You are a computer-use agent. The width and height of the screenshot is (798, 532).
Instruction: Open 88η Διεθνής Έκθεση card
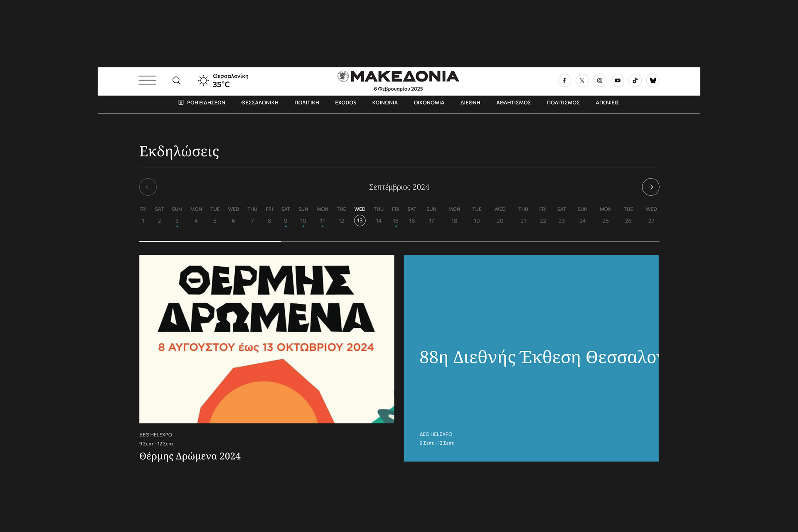(x=531, y=358)
